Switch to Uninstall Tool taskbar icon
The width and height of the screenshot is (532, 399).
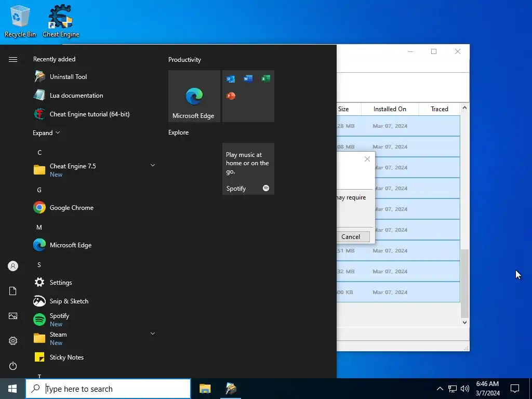click(231, 389)
